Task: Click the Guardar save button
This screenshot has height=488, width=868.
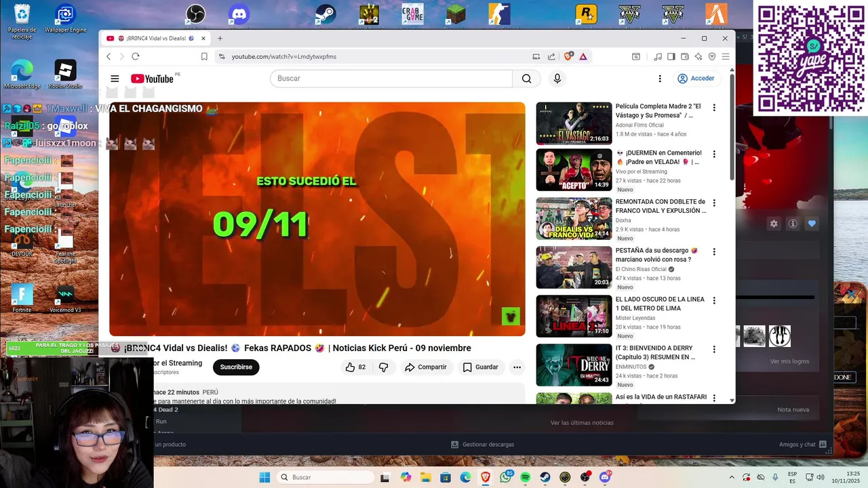Action: pyautogui.click(x=481, y=367)
